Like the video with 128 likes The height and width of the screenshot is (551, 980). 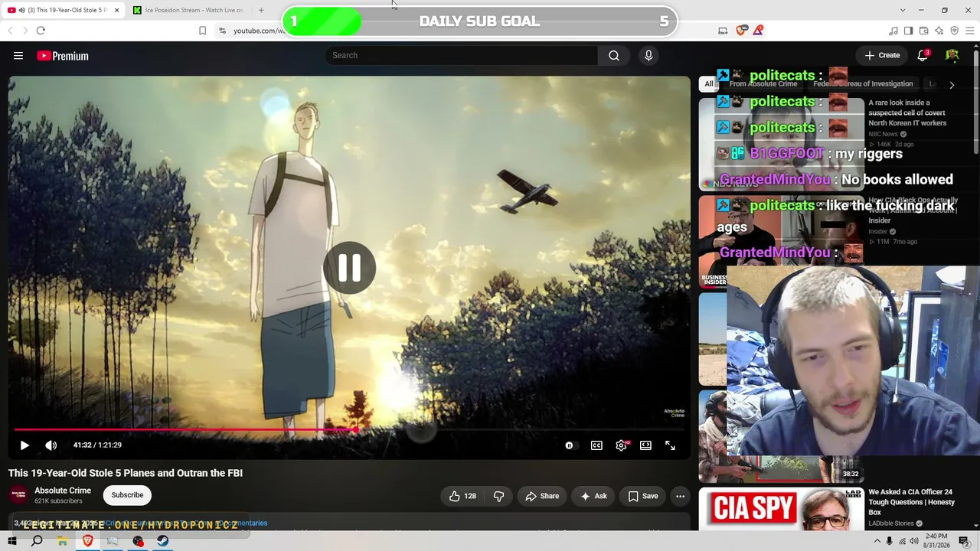(463, 496)
